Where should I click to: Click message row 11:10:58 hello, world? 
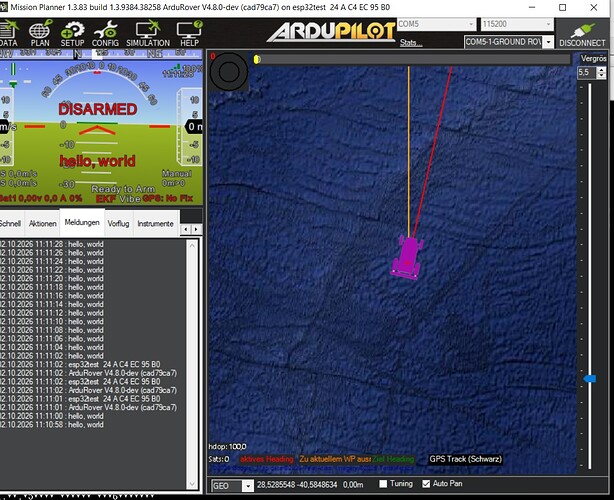52,425
